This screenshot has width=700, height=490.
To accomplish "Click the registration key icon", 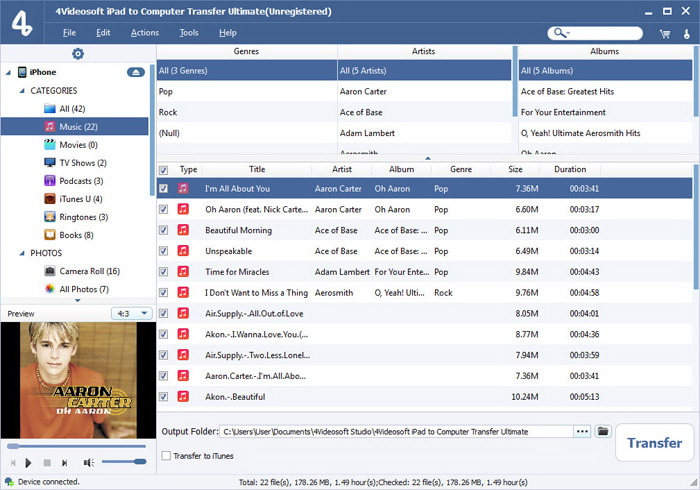I will (x=686, y=33).
